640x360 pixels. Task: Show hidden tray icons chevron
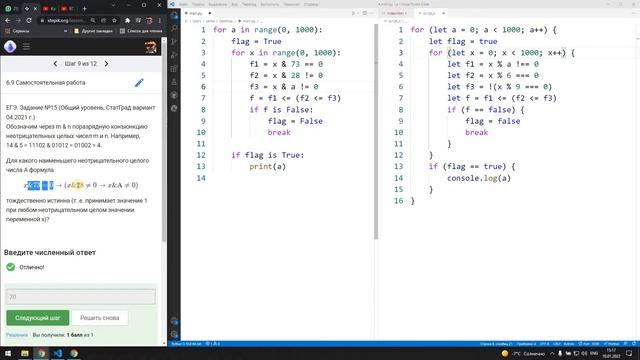click(552, 353)
